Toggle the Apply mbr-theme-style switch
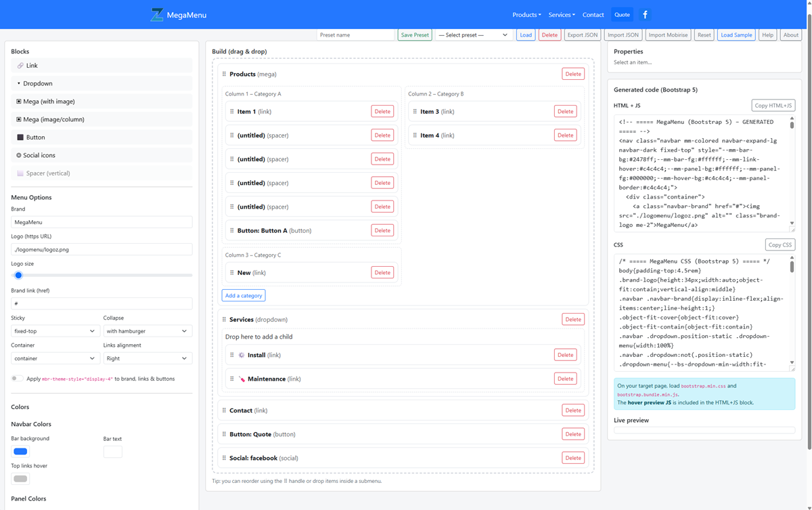 (x=17, y=379)
